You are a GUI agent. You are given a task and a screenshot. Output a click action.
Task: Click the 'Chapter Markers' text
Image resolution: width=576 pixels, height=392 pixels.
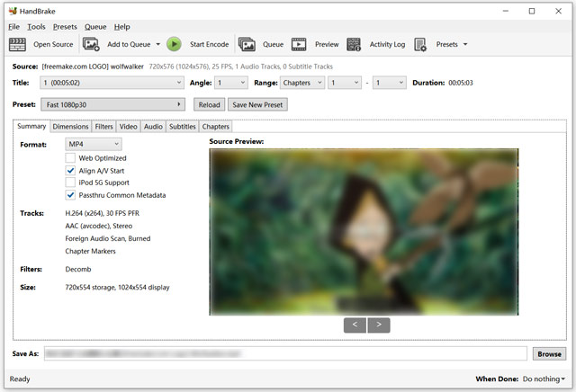coord(90,251)
